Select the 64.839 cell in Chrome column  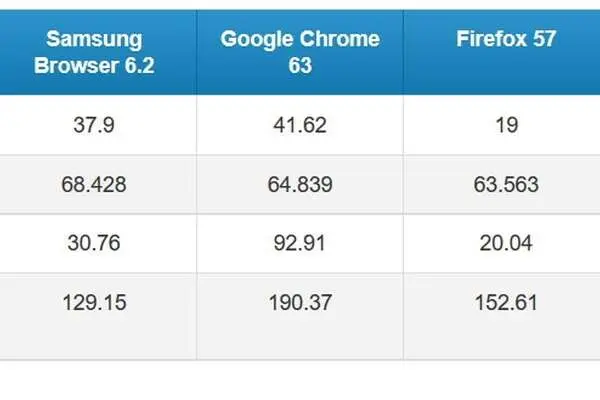(x=300, y=184)
